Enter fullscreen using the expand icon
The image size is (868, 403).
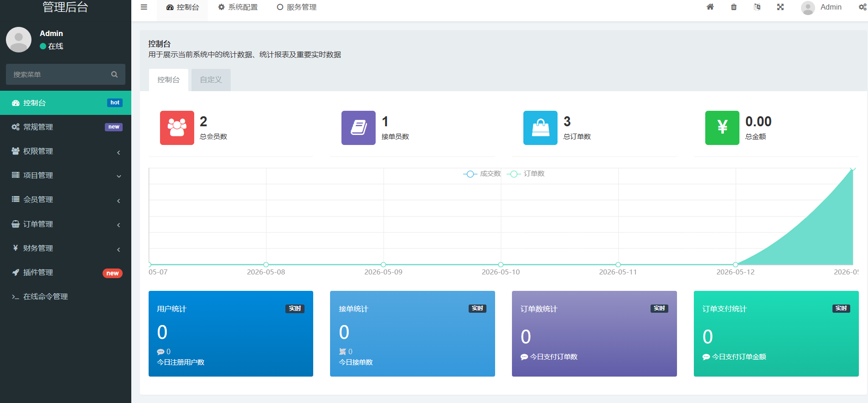click(x=780, y=7)
